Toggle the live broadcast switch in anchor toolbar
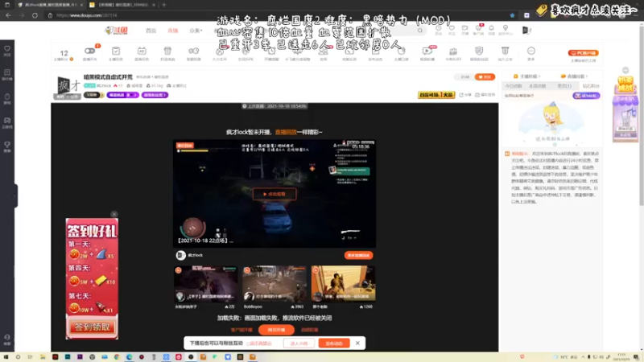 [x=89, y=51]
